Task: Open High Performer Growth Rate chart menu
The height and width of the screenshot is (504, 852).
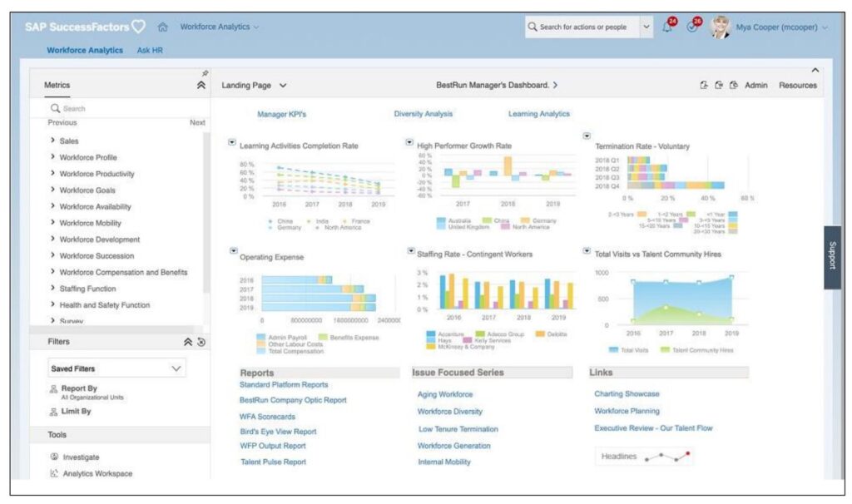Action: (409, 142)
